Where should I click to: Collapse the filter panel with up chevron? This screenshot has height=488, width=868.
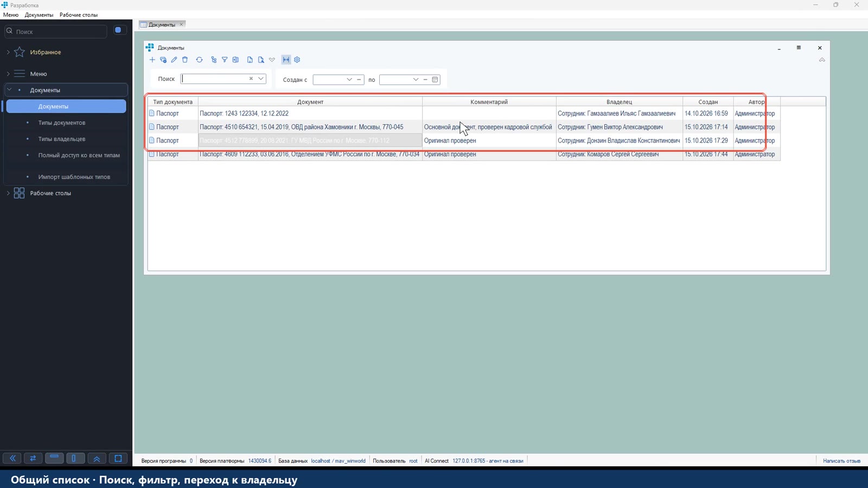tap(822, 60)
